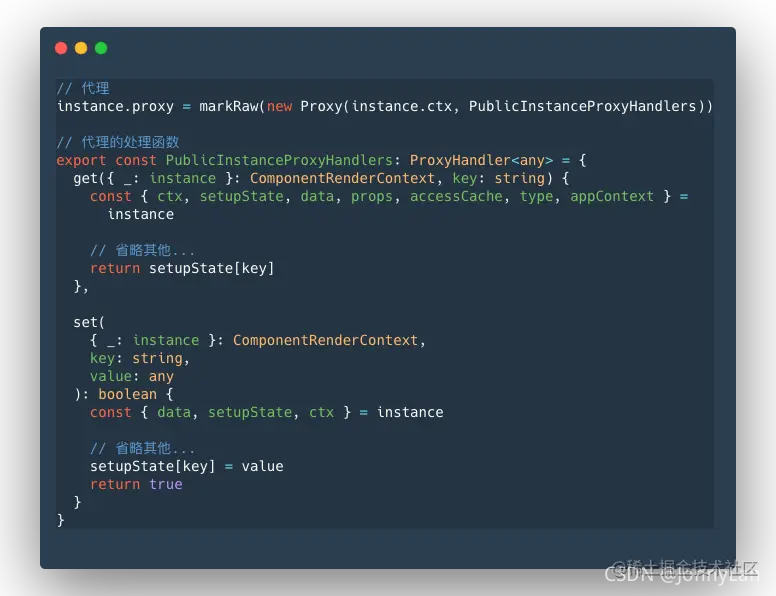The width and height of the screenshot is (776, 596).
Task: Click the red close dot
Action: (x=61, y=48)
